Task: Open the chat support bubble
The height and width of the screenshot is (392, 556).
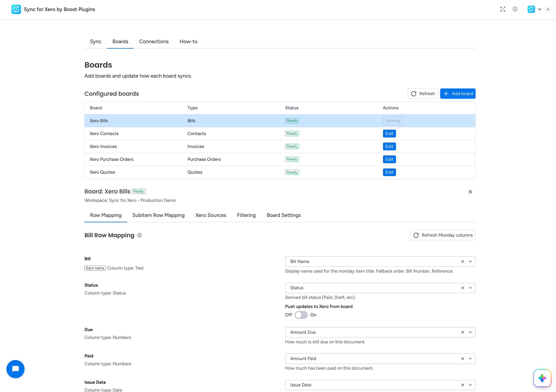Action: pyautogui.click(x=15, y=369)
